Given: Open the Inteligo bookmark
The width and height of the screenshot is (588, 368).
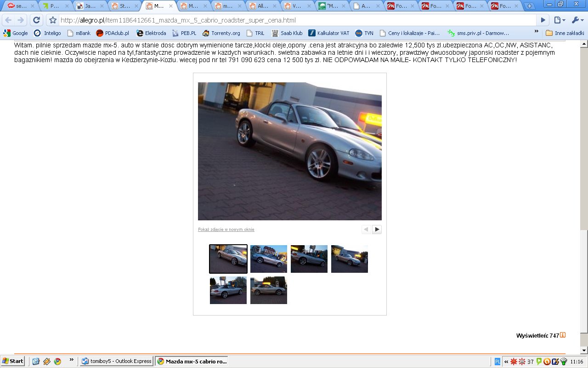Looking at the screenshot, I should coord(47,33).
